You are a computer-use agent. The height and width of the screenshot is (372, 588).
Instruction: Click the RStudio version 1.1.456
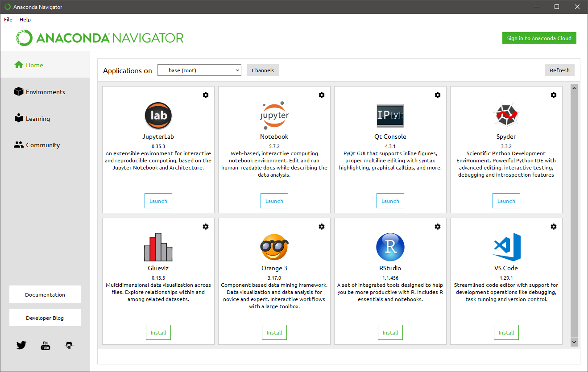[390, 277]
